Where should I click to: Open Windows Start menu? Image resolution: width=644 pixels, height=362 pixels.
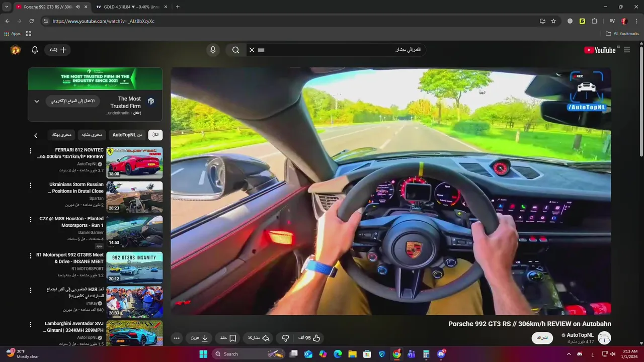tap(203, 354)
